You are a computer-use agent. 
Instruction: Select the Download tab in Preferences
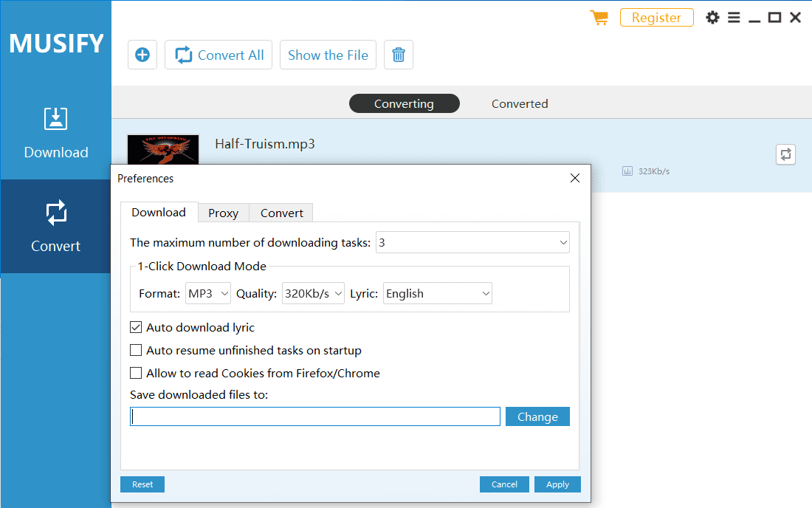pos(159,213)
